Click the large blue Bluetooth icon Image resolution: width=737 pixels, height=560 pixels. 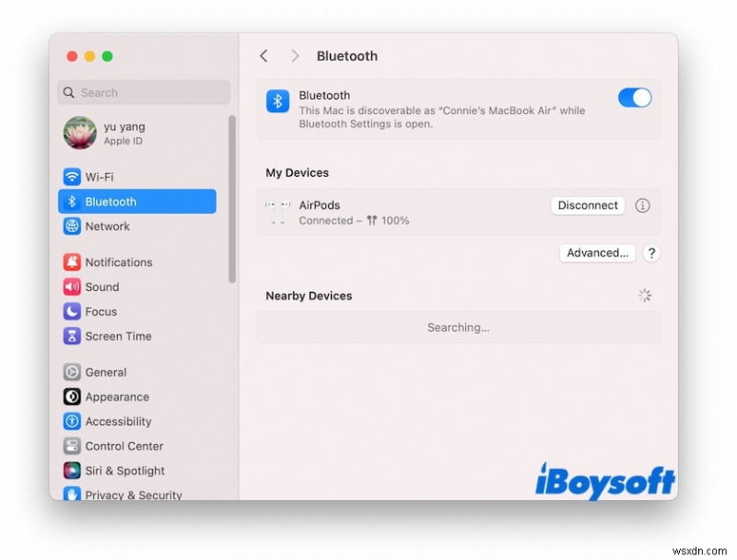[x=278, y=101]
